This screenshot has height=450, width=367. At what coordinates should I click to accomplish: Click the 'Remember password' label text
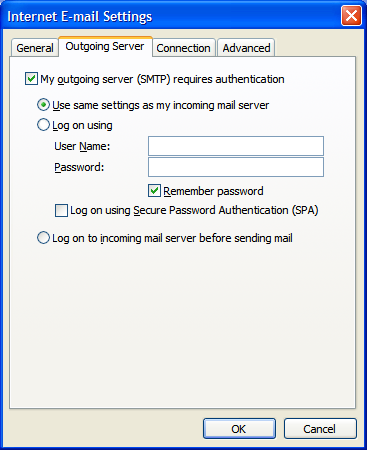213,191
